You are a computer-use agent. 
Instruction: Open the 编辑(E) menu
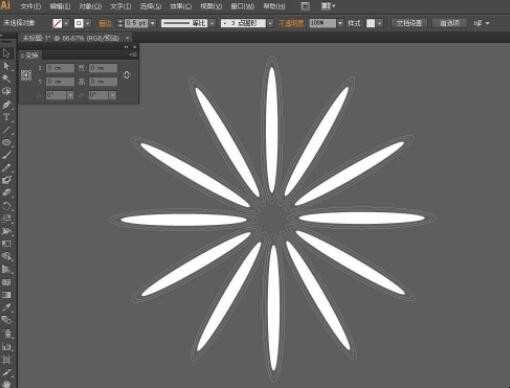click(60, 6)
